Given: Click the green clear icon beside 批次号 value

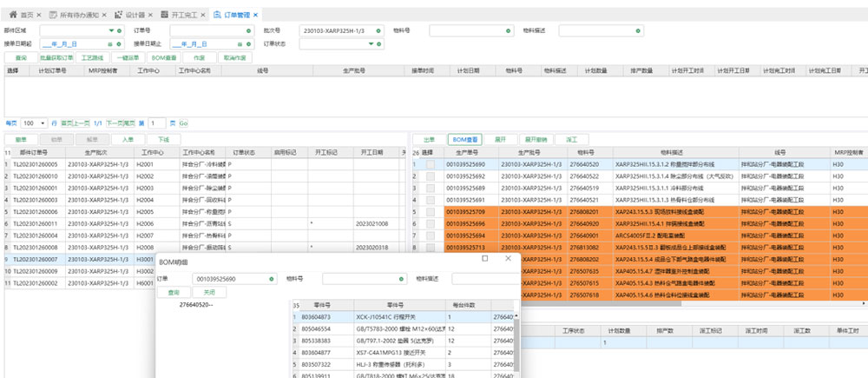Looking at the screenshot, I should tap(378, 30).
